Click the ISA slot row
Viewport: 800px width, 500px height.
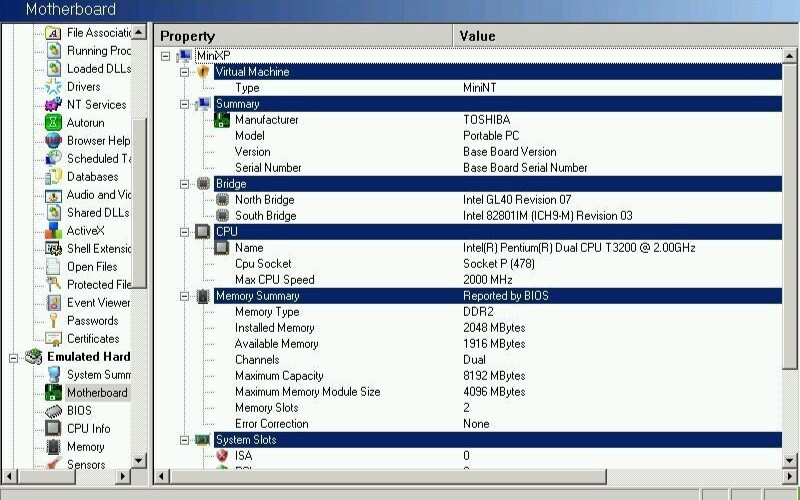[497, 456]
